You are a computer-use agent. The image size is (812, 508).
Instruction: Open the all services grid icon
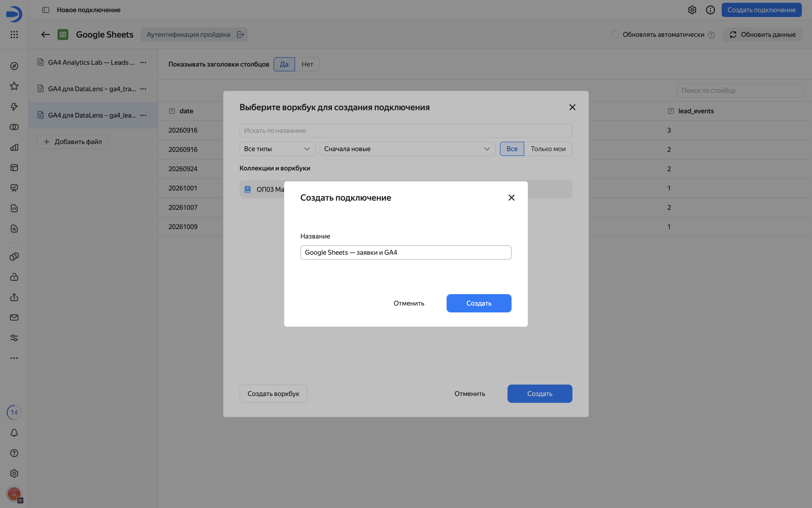(x=14, y=34)
